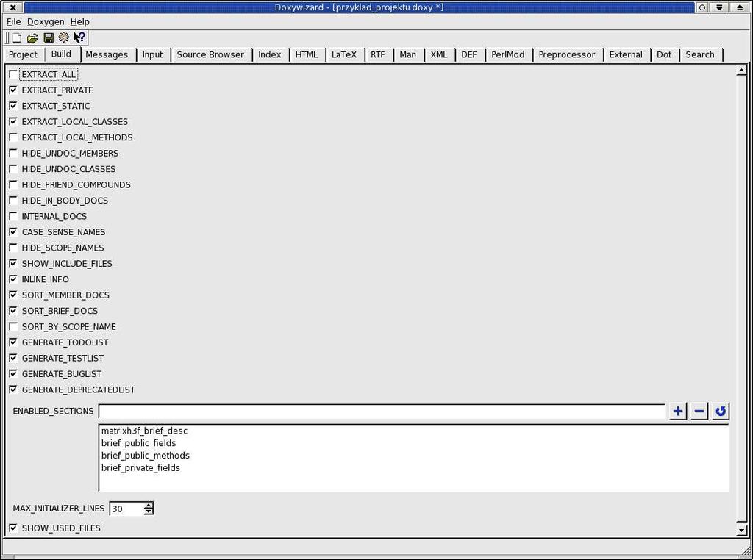Screen dimensions: 753x560
Task: Click the Save floppy disk icon
Action: pyautogui.click(x=49, y=37)
